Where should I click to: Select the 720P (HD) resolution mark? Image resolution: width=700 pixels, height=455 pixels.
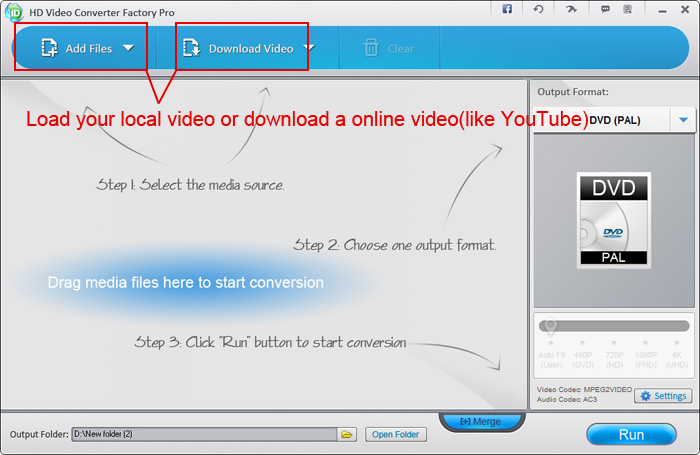[x=614, y=356]
